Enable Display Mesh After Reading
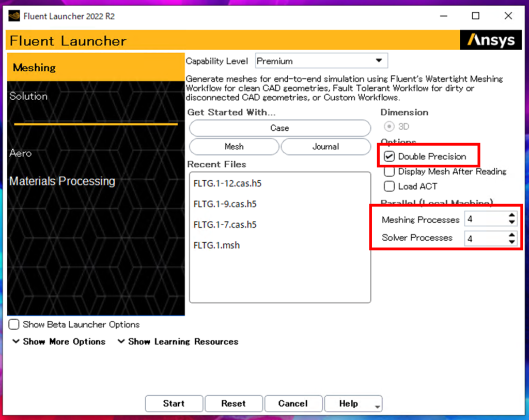This screenshot has width=529, height=420. pos(389,172)
